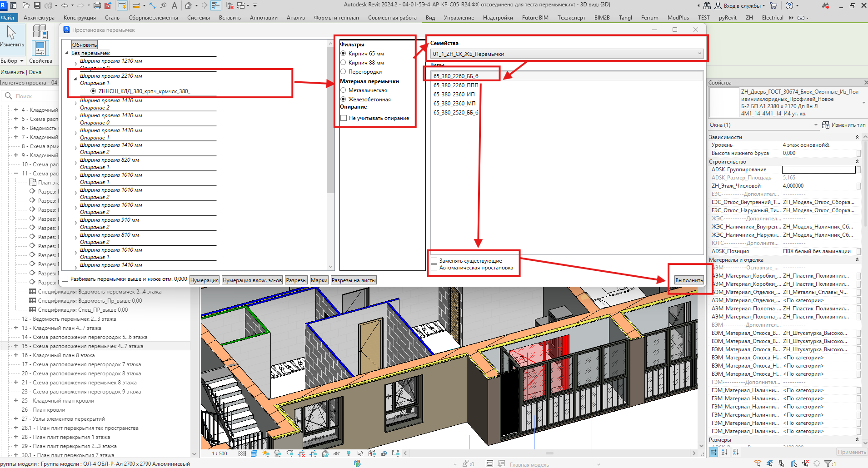Click Temporary Hide/Isolate glasses icon
Viewport: 868px width, 468px height.
(337, 453)
